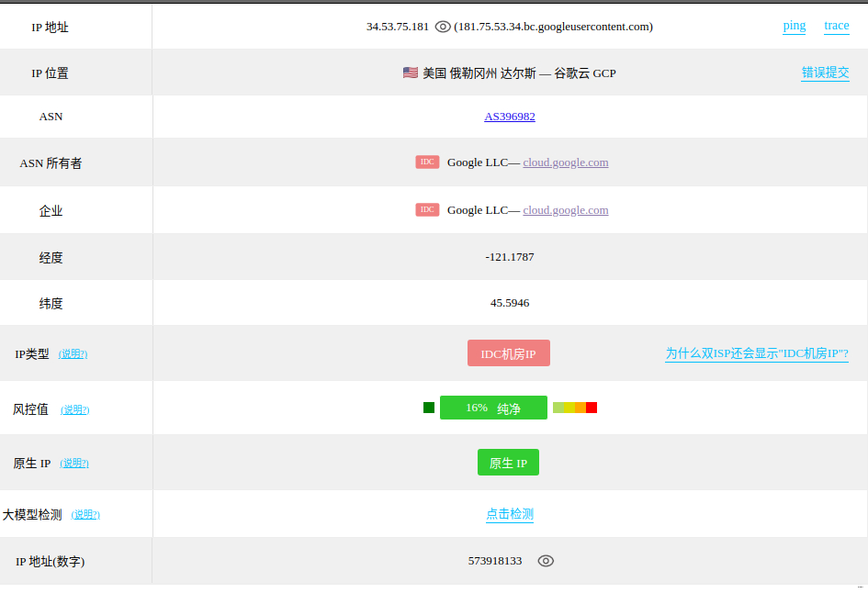
Task: Toggle eye icon beside numeric IP 573918133
Action: (546, 561)
